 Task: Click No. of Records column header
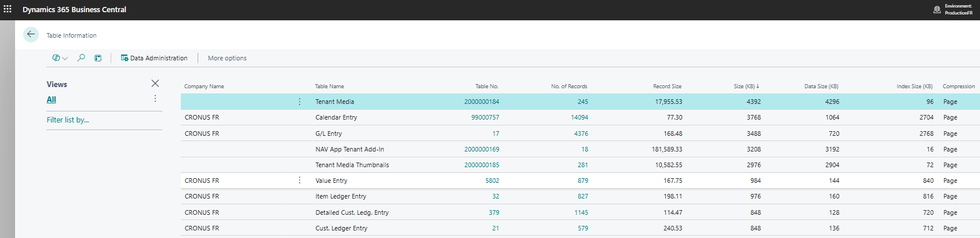[x=569, y=86]
